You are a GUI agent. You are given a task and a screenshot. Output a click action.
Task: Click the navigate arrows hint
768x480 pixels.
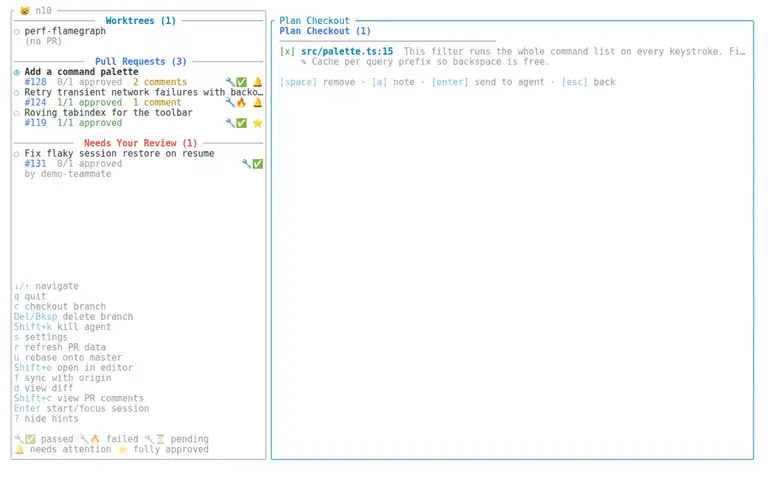pos(46,286)
